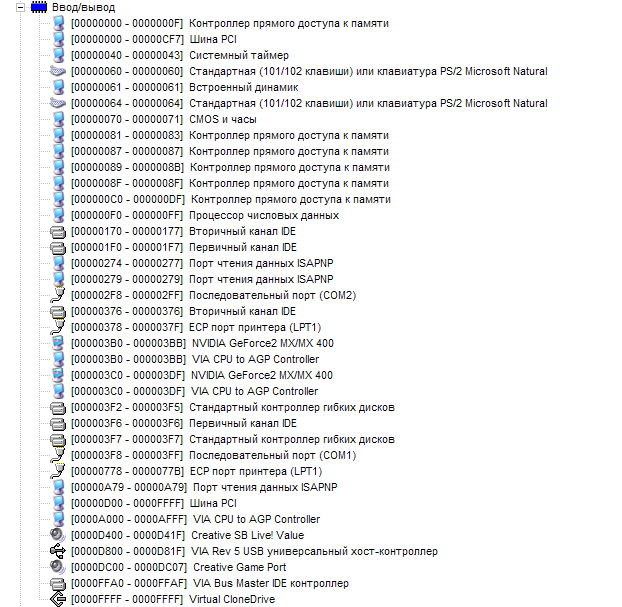Collapse the Ввод/вывод tree node
Screen dimensions: 622x607
click(x=20, y=8)
